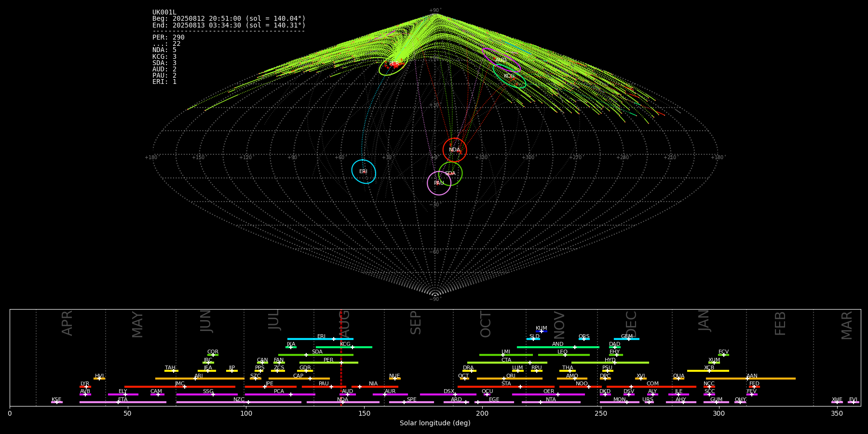Click the red dashed current solar longitude line

coord(341,357)
